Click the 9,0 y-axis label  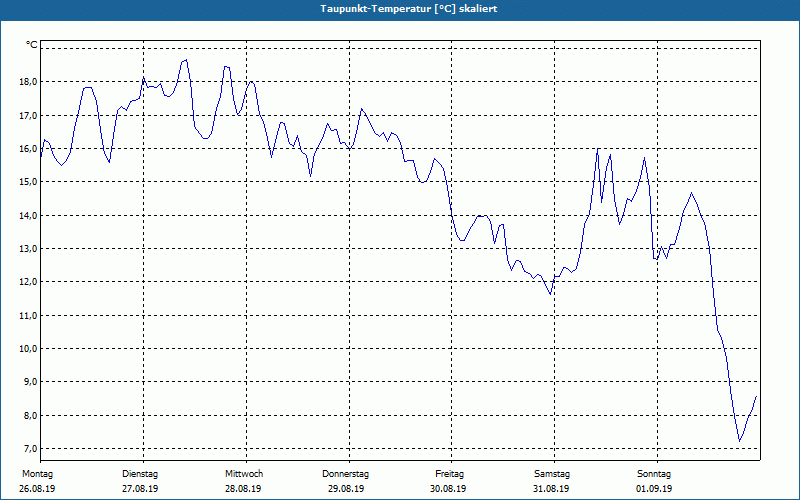(x=30, y=382)
